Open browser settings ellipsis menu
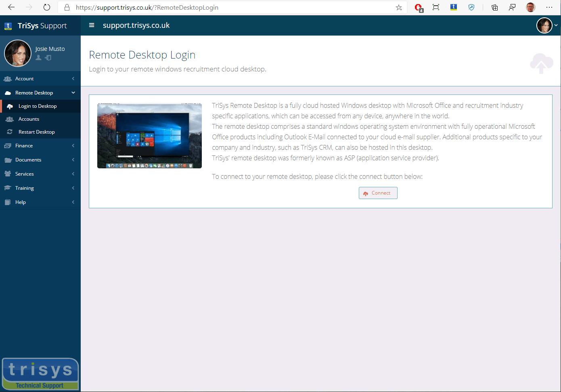The width and height of the screenshot is (561, 392). [549, 7]
